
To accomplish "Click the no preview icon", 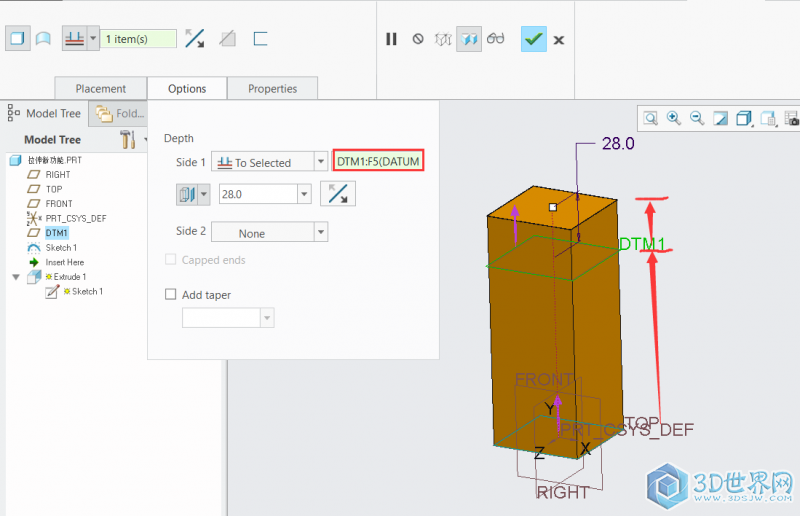I will point(418,39).
